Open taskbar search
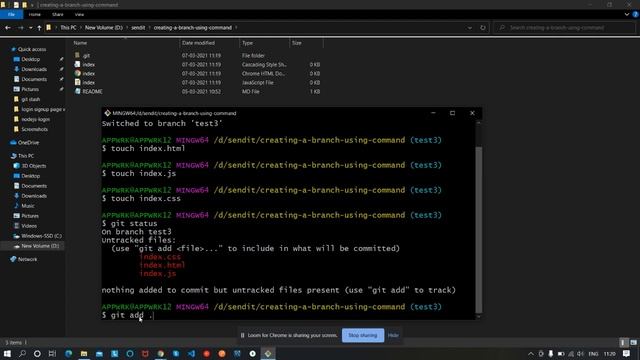 click(22, 353)
